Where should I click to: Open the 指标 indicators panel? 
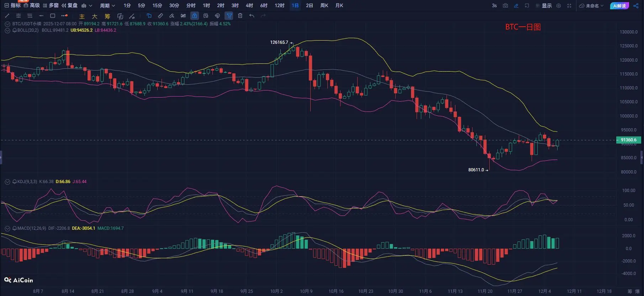pyautogui.click(x=12, y=5)
